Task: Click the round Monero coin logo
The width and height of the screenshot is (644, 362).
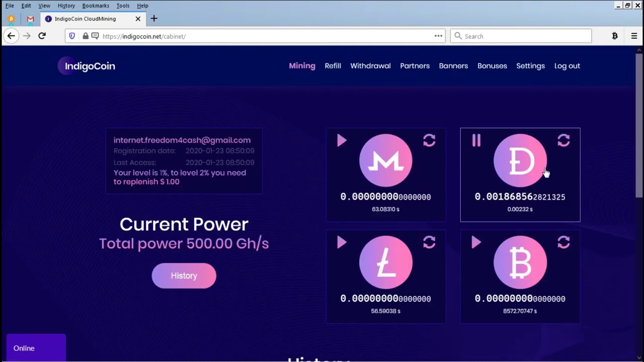Action: pos(386,160)
